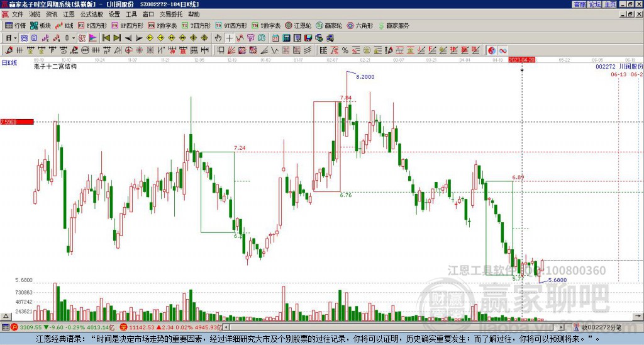Screen dimensions: 644x345
Task: Click the black left arrow icon
Action: (x=128, y=38)
